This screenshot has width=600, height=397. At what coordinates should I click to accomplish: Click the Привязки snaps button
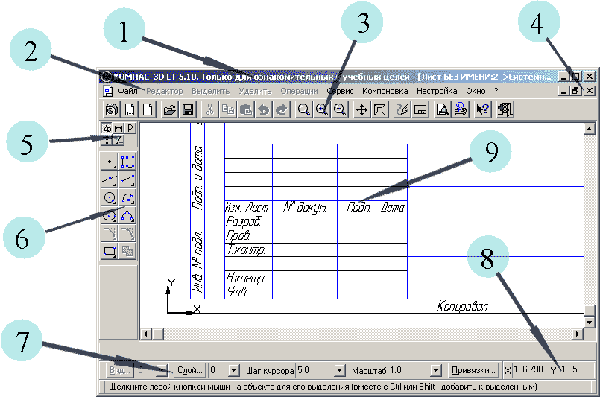coord(474,370)
